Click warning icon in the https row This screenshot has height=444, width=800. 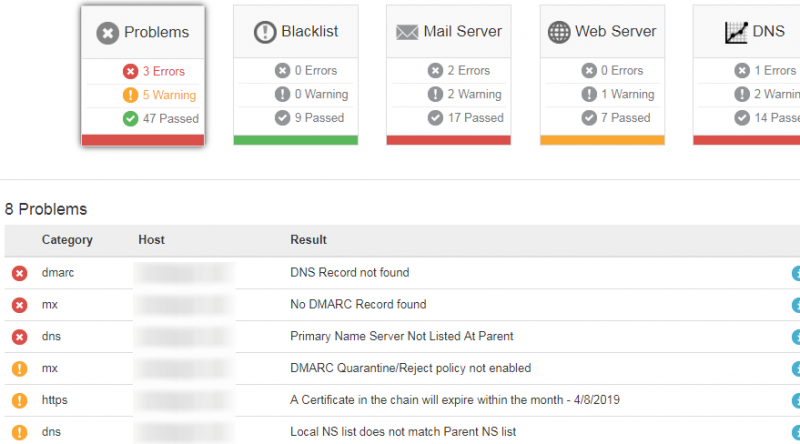19,401
